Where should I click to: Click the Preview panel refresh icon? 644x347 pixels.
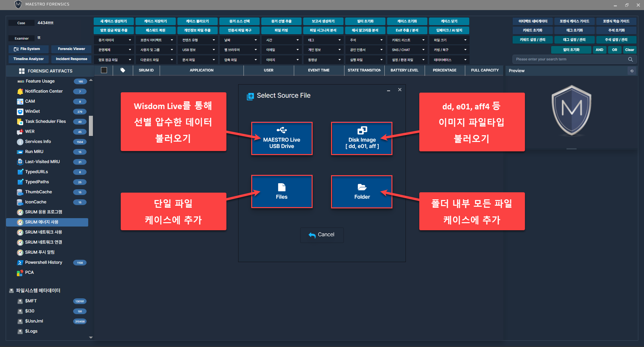coord(632,71)
